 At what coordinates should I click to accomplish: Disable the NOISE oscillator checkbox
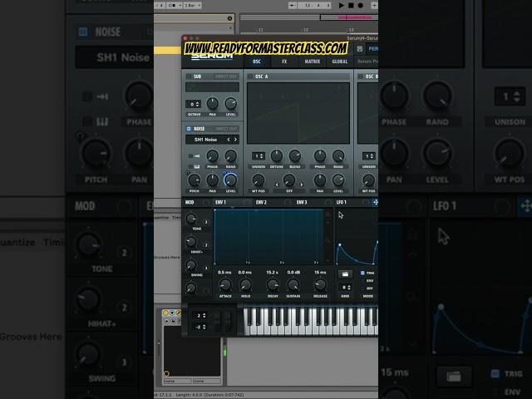189,129
